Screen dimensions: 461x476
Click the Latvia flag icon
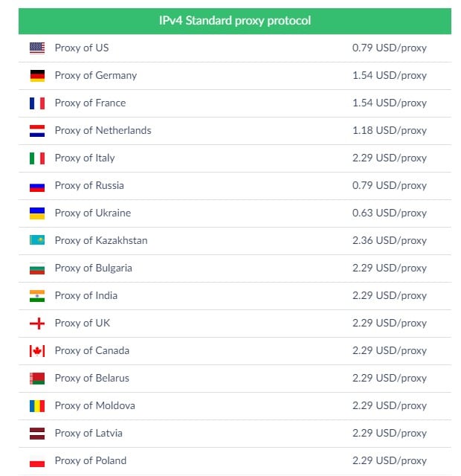coord(37,434)
